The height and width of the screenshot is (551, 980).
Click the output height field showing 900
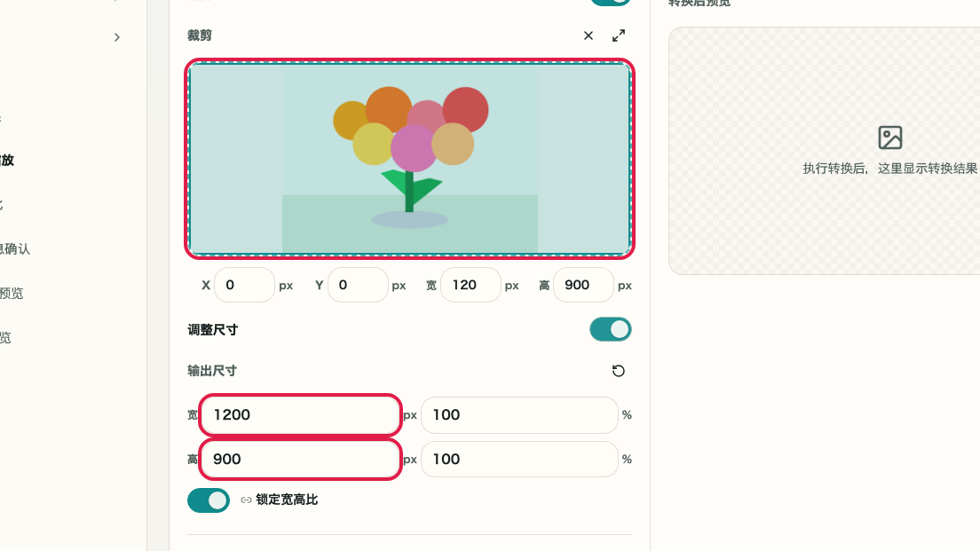(x=300, y=460)
